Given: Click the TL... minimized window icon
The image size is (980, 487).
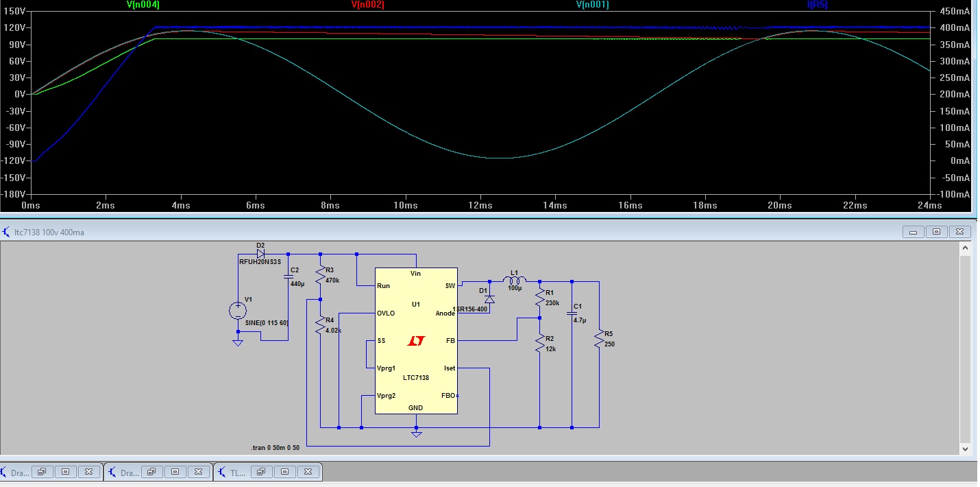Looking at the screenshot, I should coord(221,472).
